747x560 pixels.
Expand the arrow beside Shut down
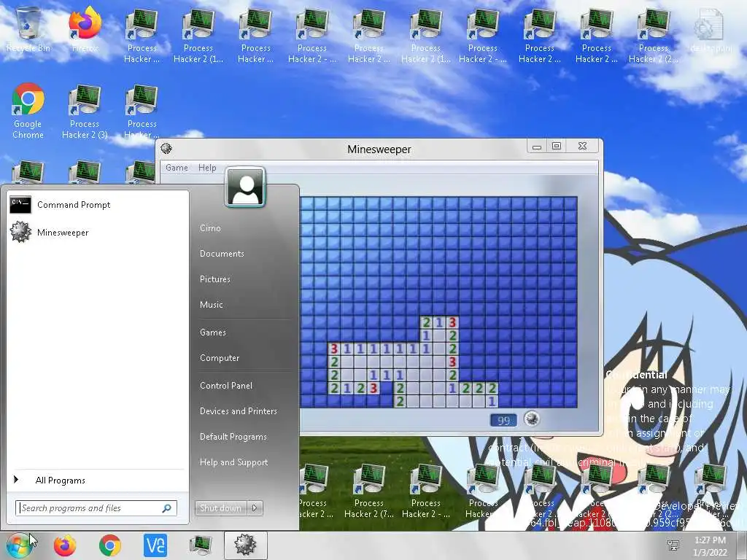(255, 508)
